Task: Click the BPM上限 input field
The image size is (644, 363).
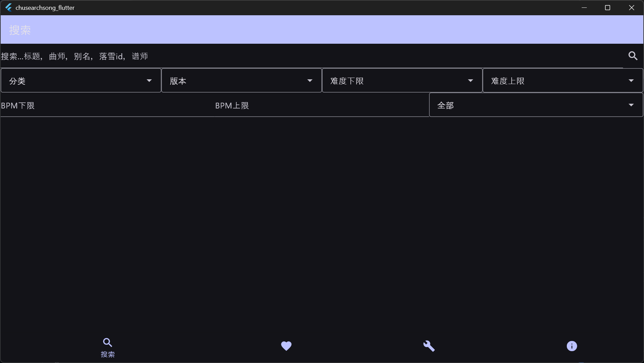Action: pos(322,105)
